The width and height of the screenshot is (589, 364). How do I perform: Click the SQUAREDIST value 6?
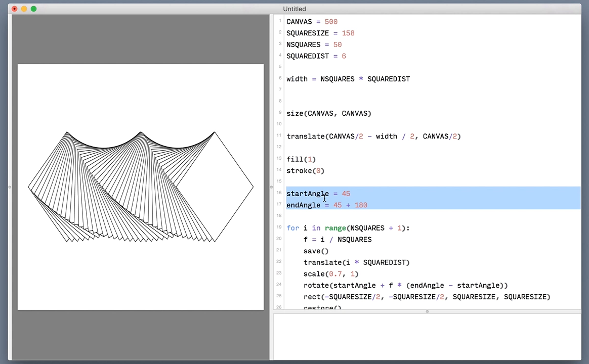tap(344, 56)
